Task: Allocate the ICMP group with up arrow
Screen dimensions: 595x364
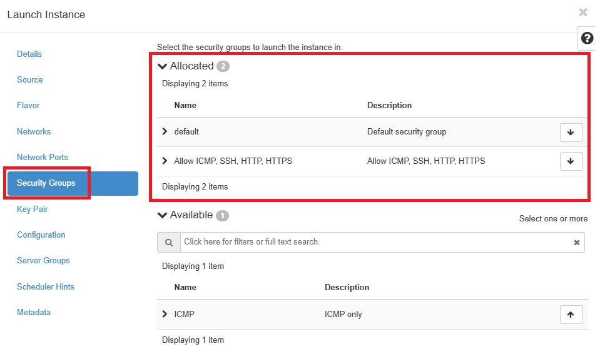Action: tap(571, 315)
